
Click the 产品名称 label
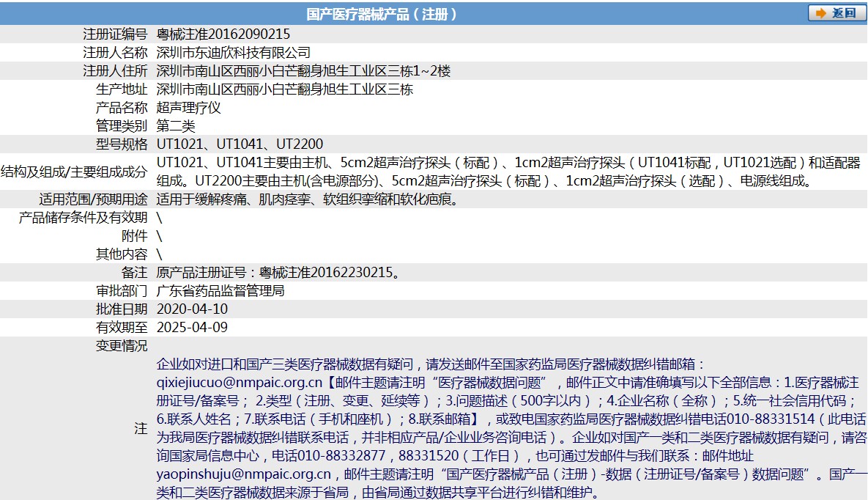(x=122, y=108)
